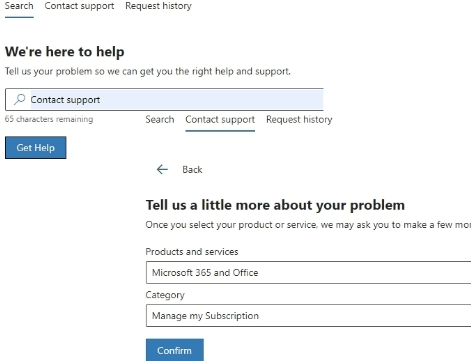Viewport: 471px width, 361px height.
Task: Open the Products and services dropdown
Action: coord(308,272)
